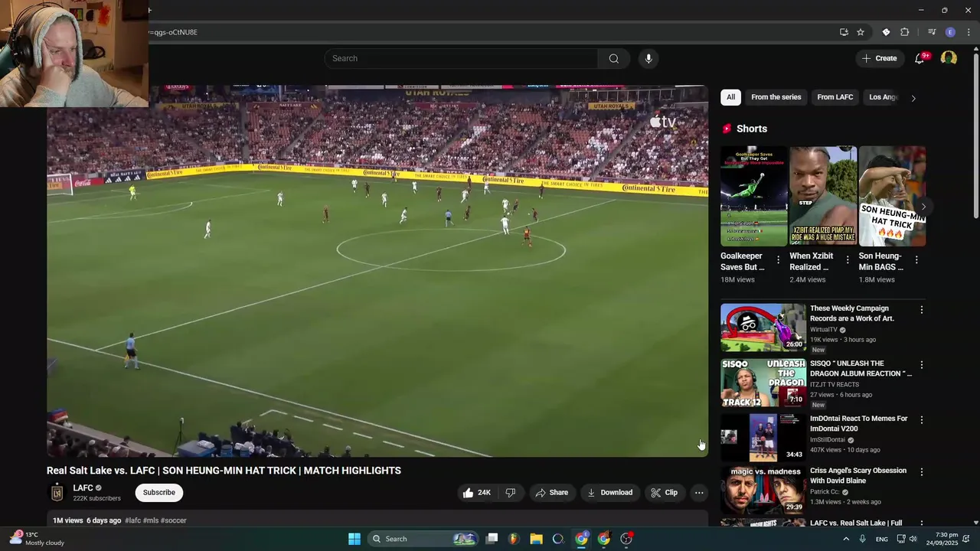The image size is (980, 551).
Task: Open the Chrome extensions puzzle icon
Action: click(905, 32)
